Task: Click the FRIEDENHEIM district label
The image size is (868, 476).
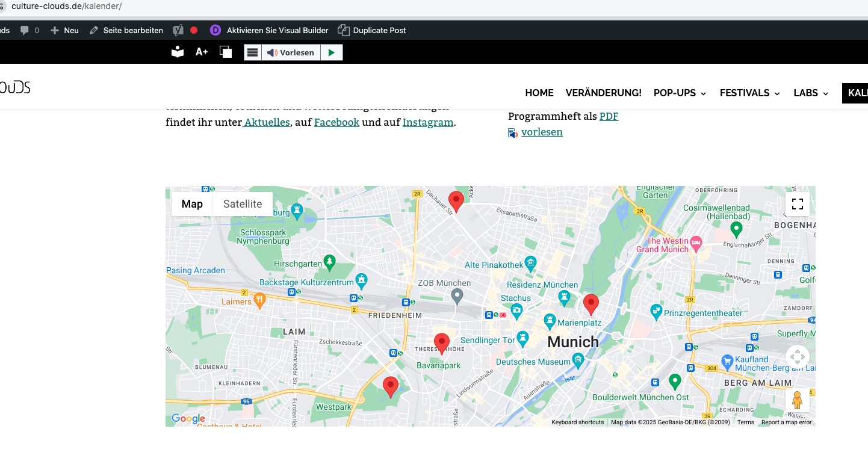Action: [395, 315]
